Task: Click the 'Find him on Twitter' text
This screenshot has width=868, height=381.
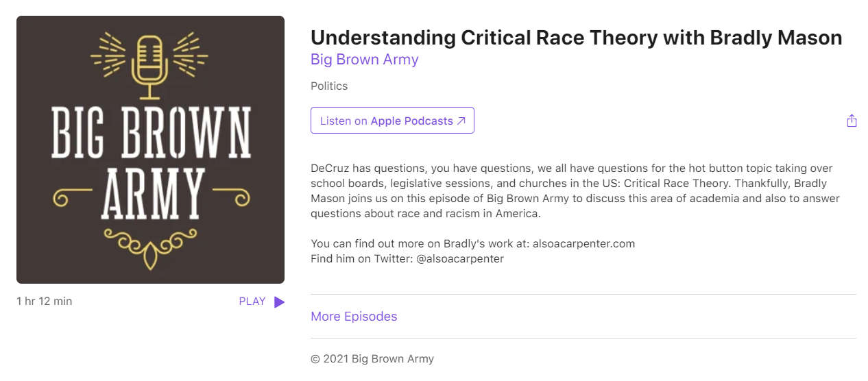Action: click(361, 259)
